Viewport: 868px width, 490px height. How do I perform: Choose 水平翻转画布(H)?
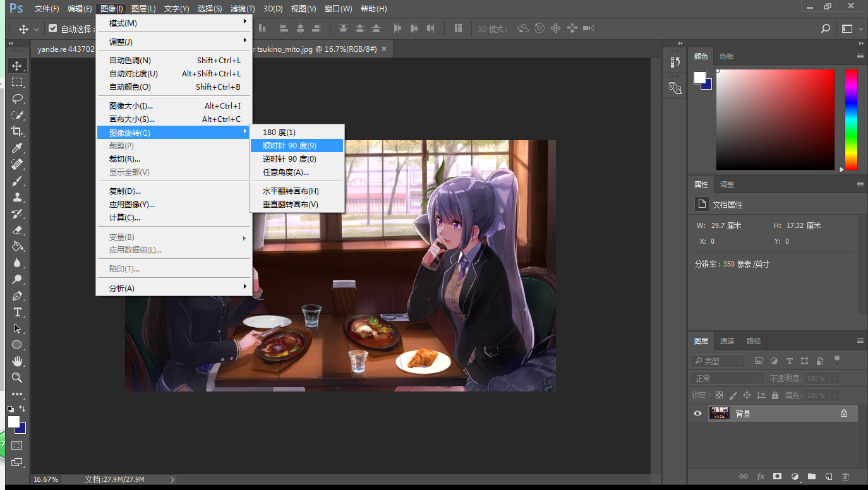pyautogui.click(x=297, y=191)
